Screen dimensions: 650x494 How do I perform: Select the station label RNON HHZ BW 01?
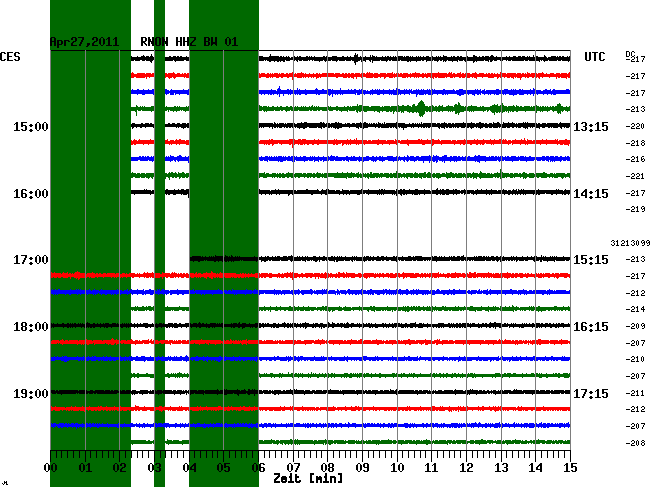(x=189, y=42)
